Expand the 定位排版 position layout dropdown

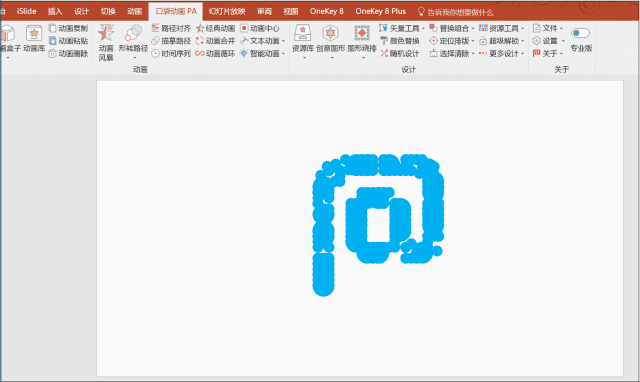473,41
